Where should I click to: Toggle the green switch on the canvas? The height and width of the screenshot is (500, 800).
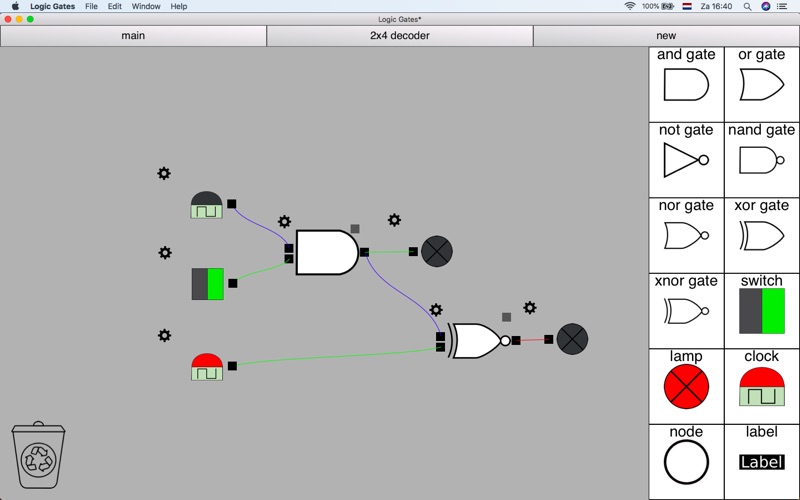click(x=208, y=284)
